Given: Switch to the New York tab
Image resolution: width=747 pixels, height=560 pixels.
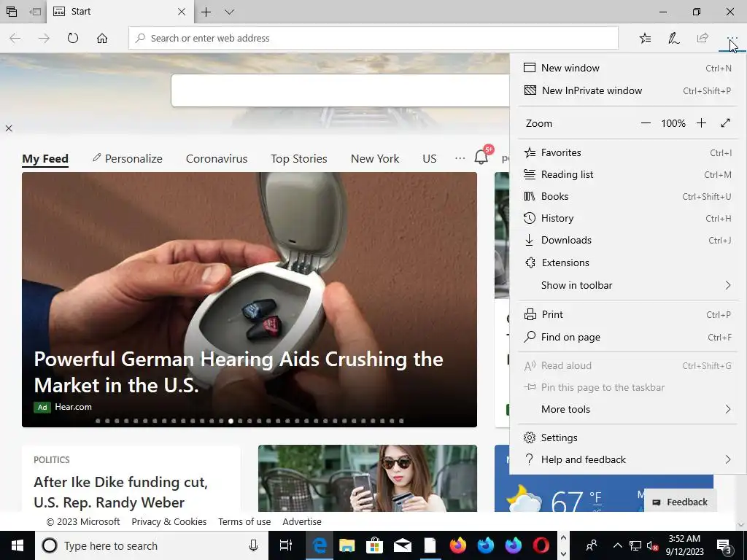Looking at the screenshot, I should pos(375,158).
